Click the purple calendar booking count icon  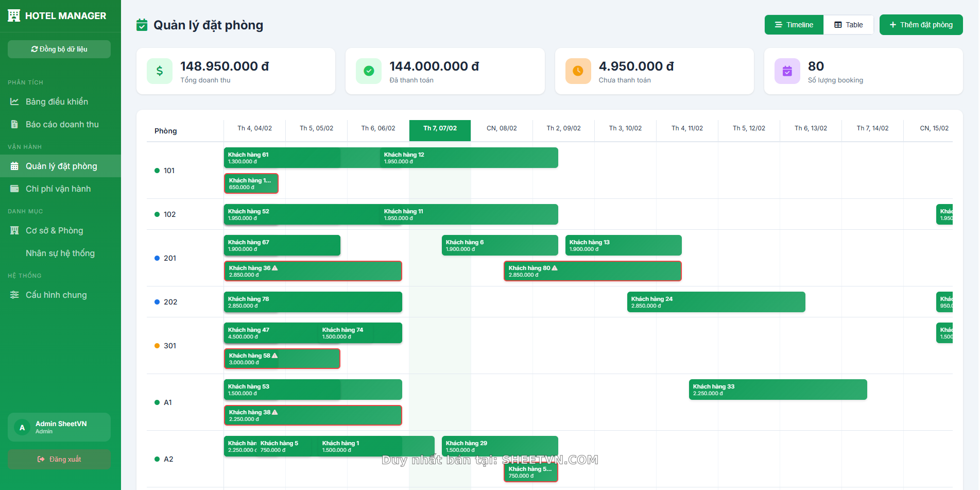click(x=787, y=71)
